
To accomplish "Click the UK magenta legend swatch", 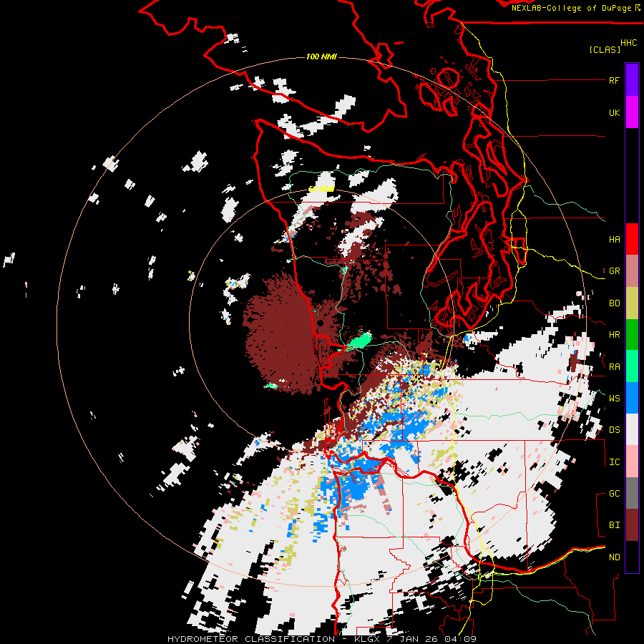I will [632, 112].
